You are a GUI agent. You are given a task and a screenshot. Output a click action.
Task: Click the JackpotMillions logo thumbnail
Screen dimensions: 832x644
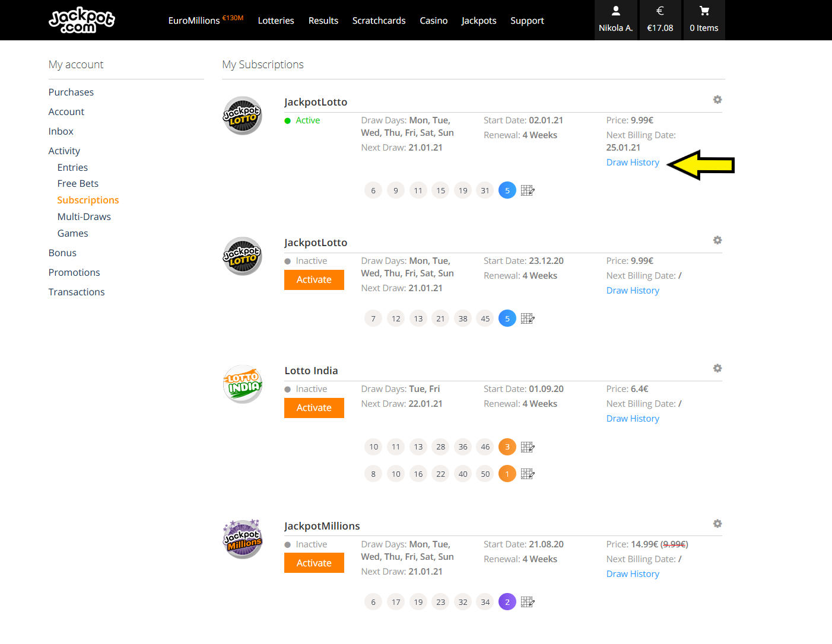242,539
